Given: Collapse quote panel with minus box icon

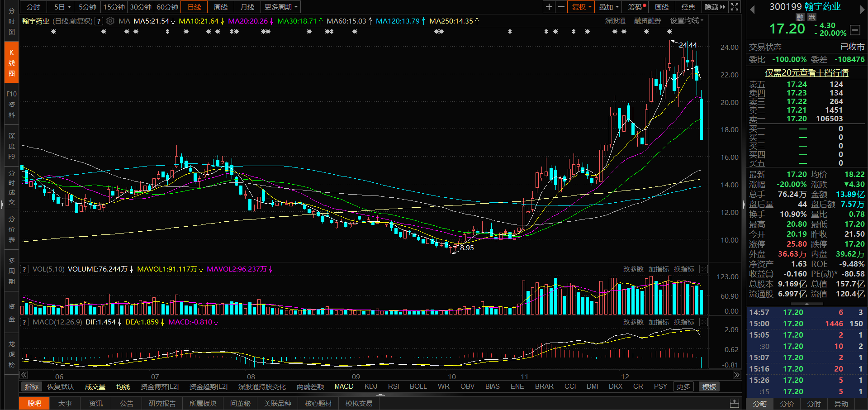Looking at the screenshot, I should point(855,30).
